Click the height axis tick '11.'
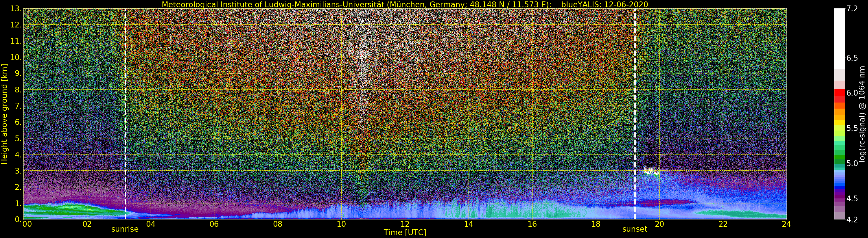 click(x=16, y=41)
